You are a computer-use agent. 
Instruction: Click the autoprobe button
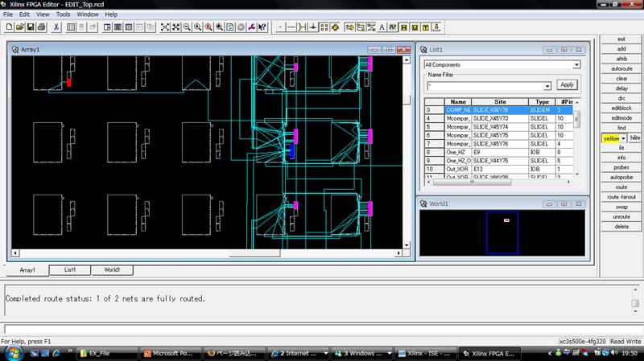[x=621, y=177]
